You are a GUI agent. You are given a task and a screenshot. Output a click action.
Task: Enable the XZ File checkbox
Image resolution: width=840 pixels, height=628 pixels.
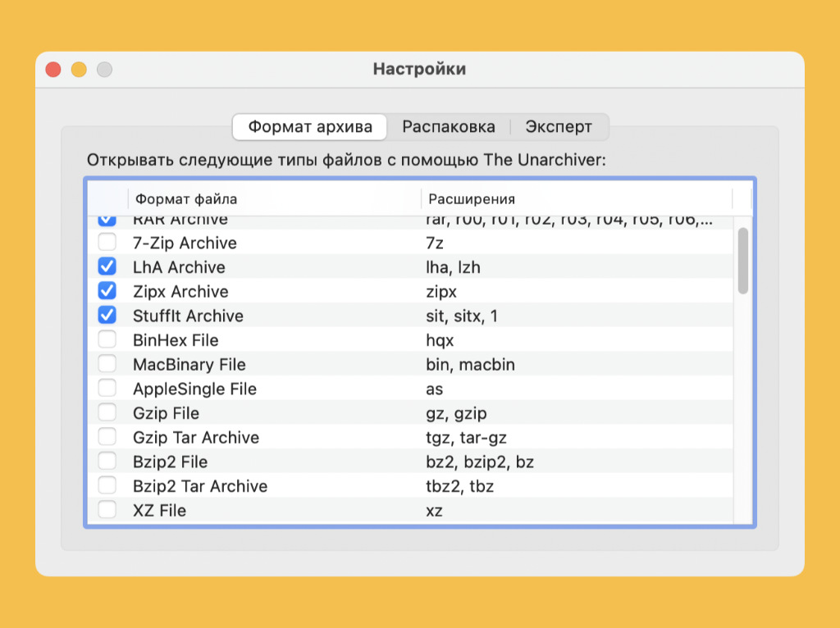point(107,510)
